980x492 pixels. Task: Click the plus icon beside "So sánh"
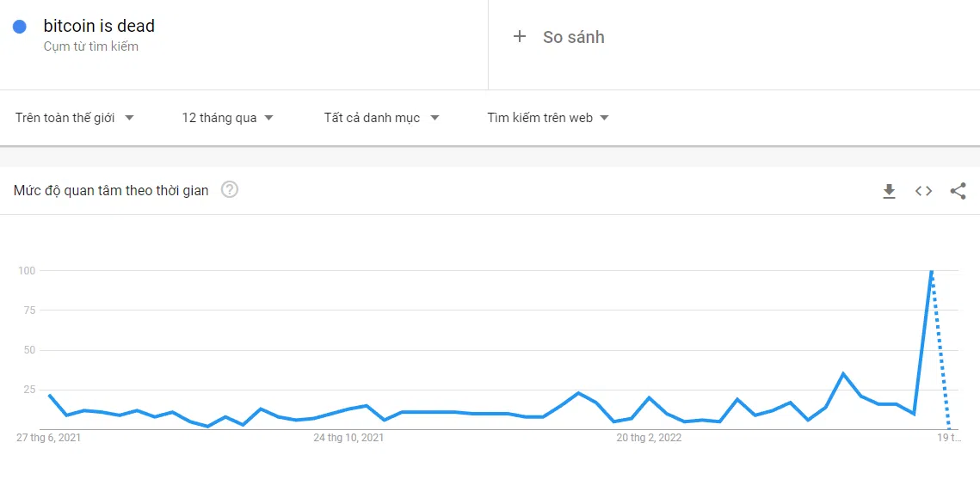[x=519, y=37]
